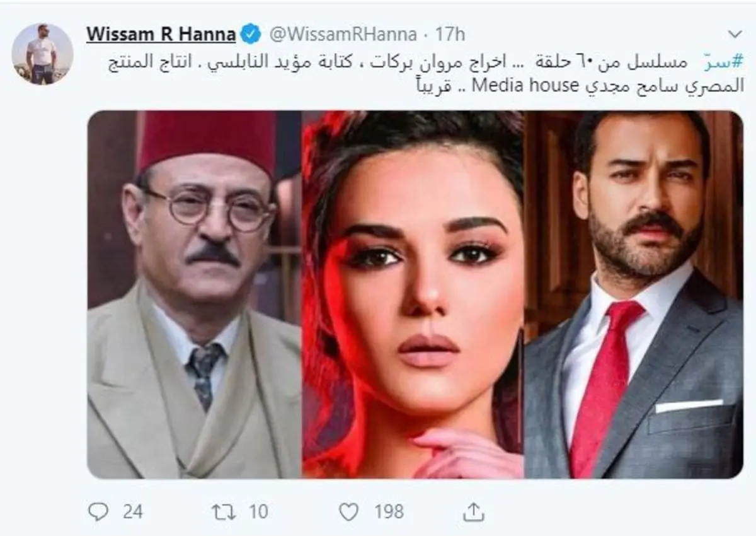Expand the tweet options caret menu

click(735, 33)
